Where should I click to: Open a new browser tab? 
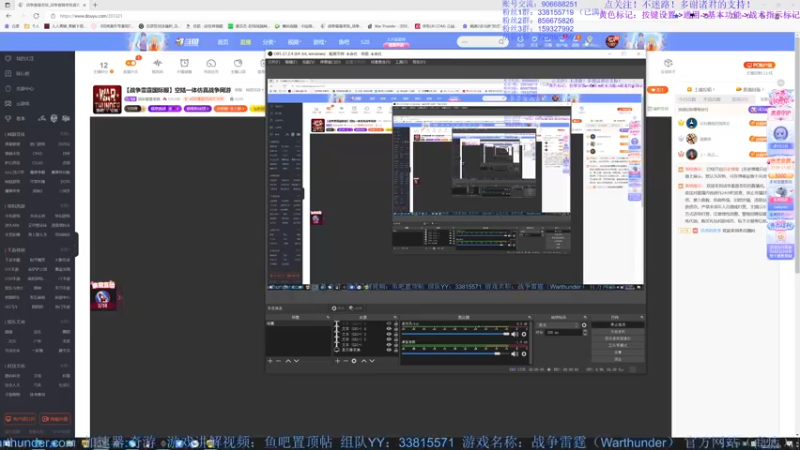pyautogui.click(x=95, y=5)
